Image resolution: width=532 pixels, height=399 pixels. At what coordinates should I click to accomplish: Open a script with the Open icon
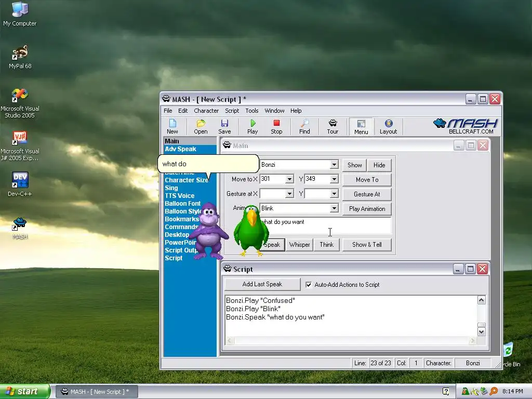tap(201, 127)
